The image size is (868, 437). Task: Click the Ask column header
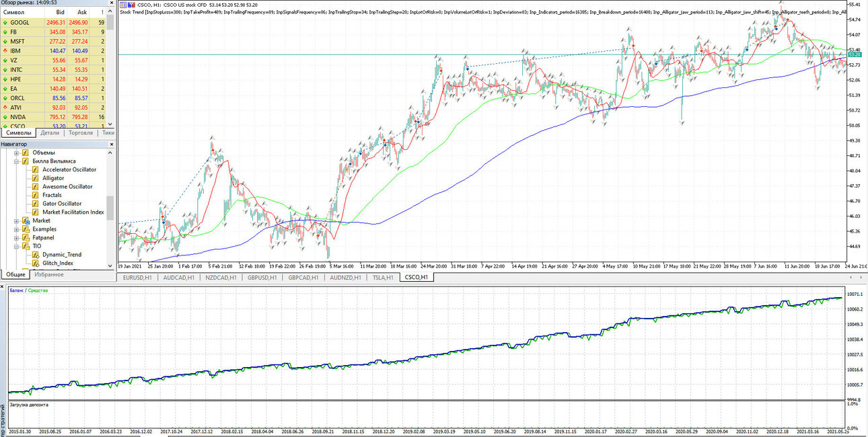point(79,12)
